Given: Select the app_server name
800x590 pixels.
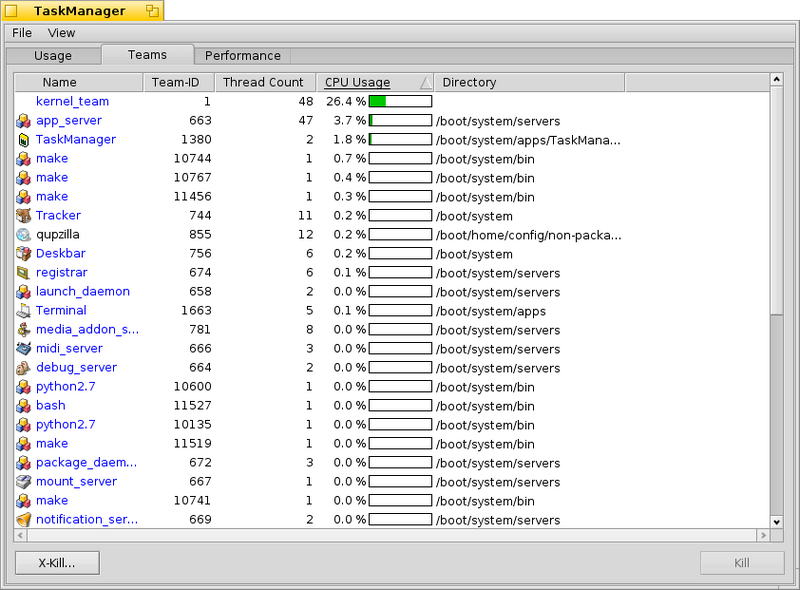Looking at the screenshot, I should (69, 121).
